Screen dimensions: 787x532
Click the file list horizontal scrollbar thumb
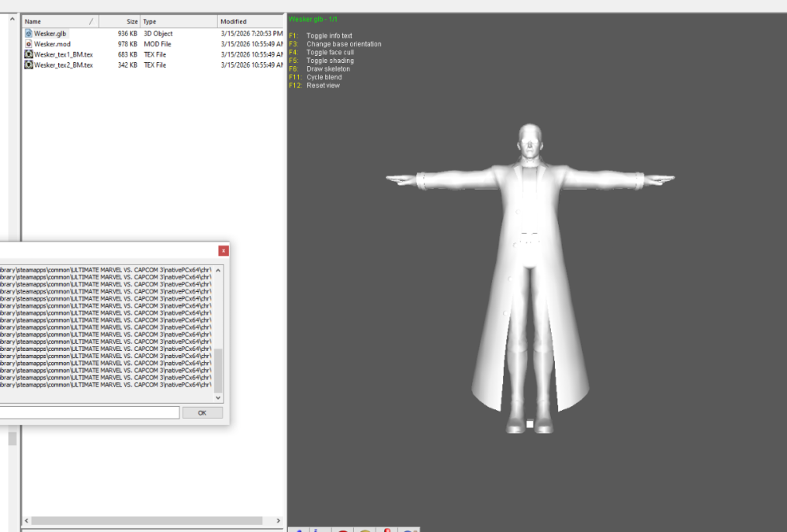click(x=146, y=520)
